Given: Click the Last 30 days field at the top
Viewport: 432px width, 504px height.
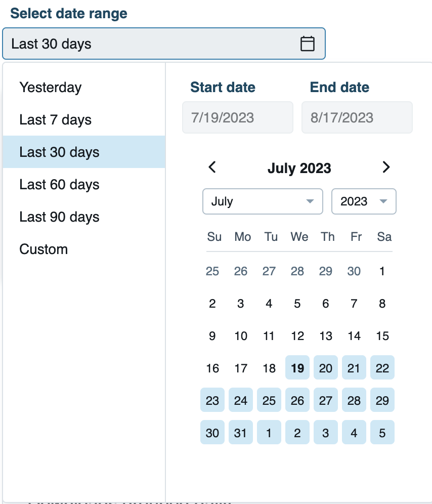Looking at the screenshot, I should (x=152, y=44).
